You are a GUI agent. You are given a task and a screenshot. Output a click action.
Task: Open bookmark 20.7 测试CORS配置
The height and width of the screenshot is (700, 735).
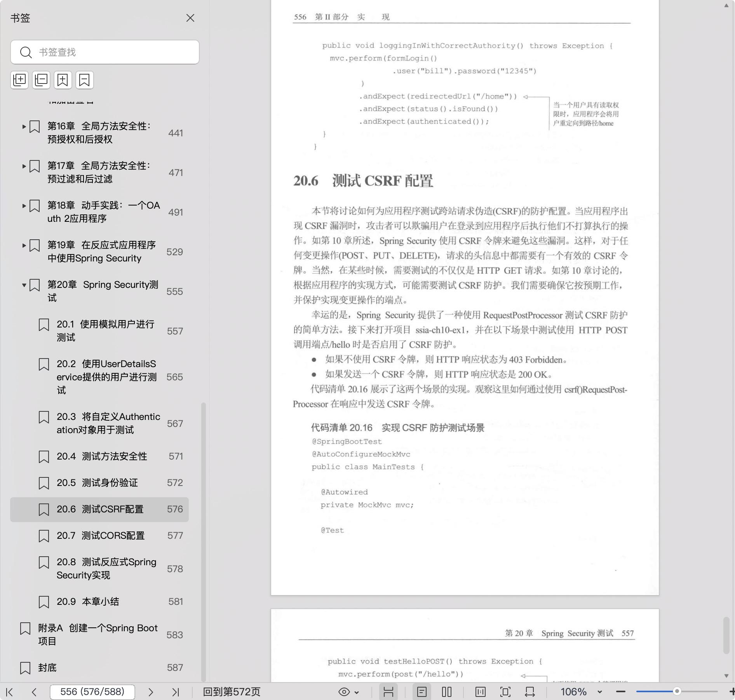pos(101,536)
